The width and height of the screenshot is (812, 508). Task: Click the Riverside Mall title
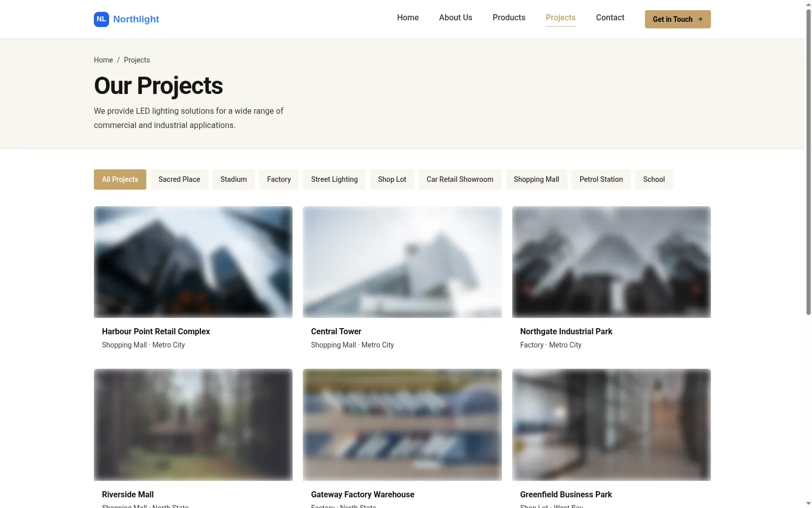[x=128, y=494]
